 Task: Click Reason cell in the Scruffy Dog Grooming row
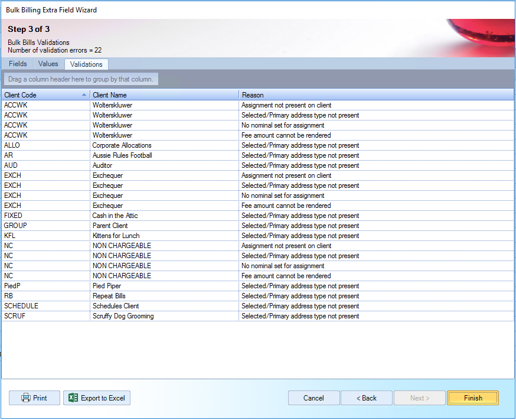[x=376, y=316]
